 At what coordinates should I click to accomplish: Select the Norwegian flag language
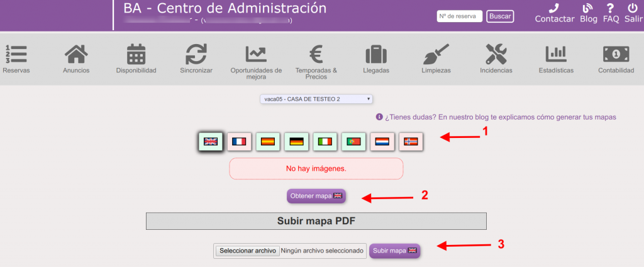tap(411, 142)
